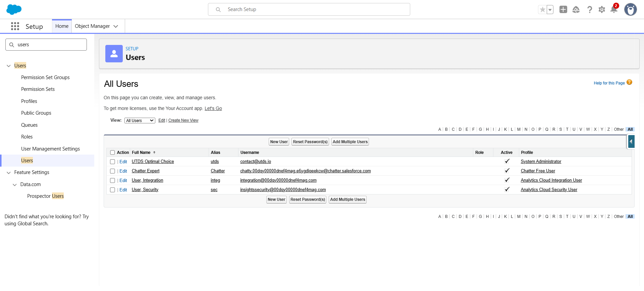Open the global actions plus icon

point(563,9)
